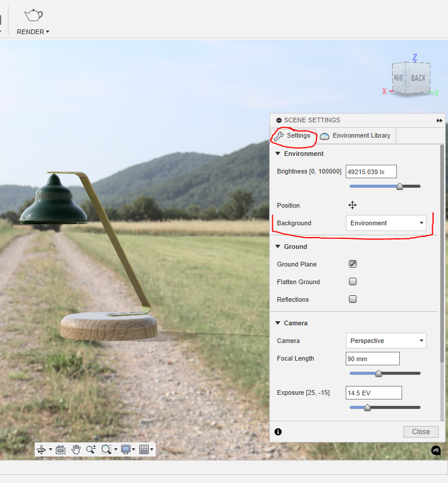Click the Look At tool icon
Screen dimensions: 448x483
(x=61, y=449)
